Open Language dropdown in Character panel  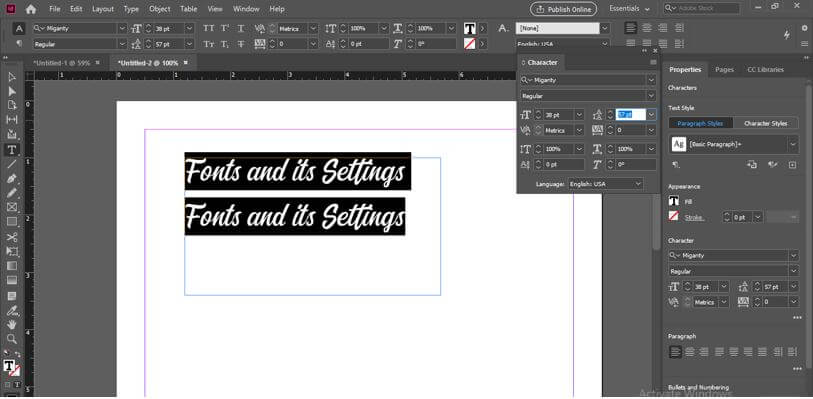coord(638,184)
